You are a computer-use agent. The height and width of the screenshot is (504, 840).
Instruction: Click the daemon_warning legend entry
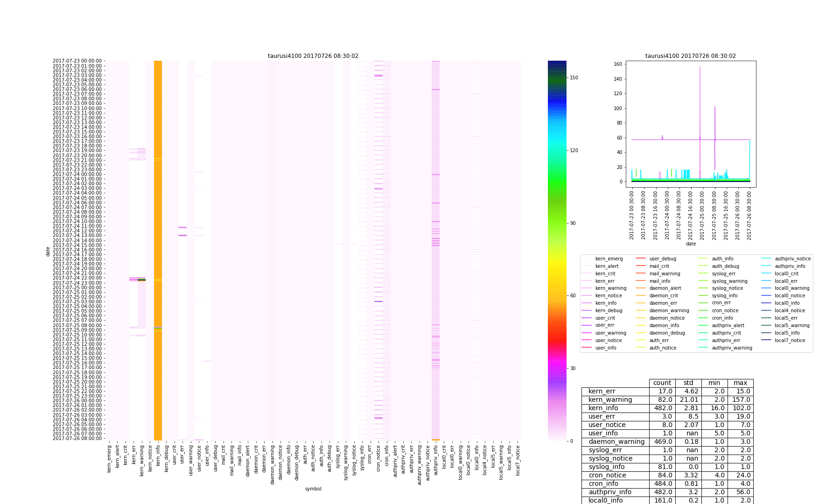pos(669,311)
